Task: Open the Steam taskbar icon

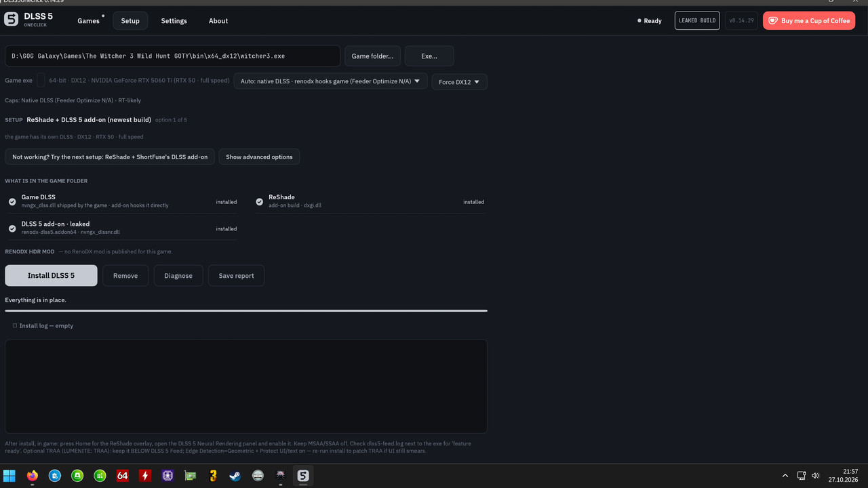Action: tap(235, 476)
